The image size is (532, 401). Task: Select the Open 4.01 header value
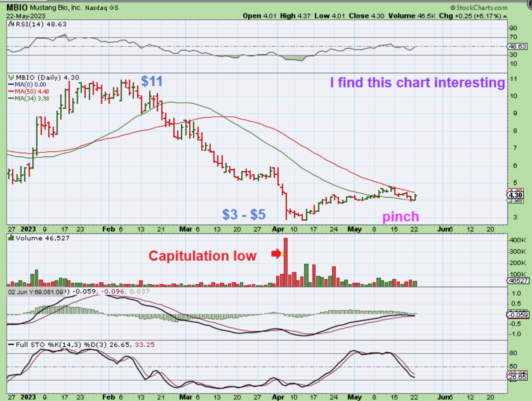(260, 16)
